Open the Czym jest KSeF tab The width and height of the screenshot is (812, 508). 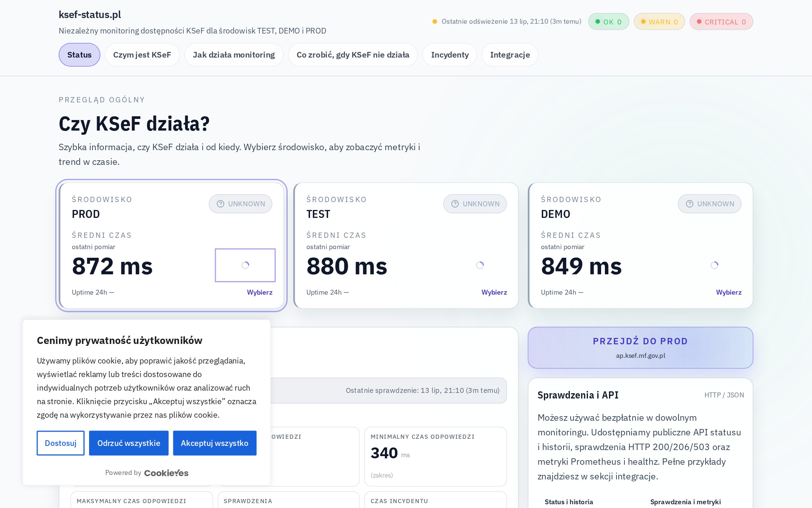pyautogui.click(x=142, y=55)
